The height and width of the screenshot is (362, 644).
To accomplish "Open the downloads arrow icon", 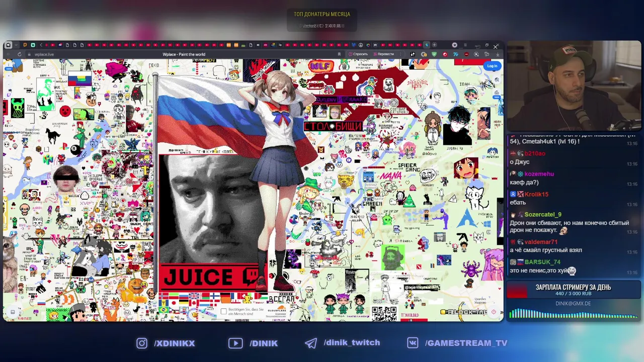I will click(498, 54).
